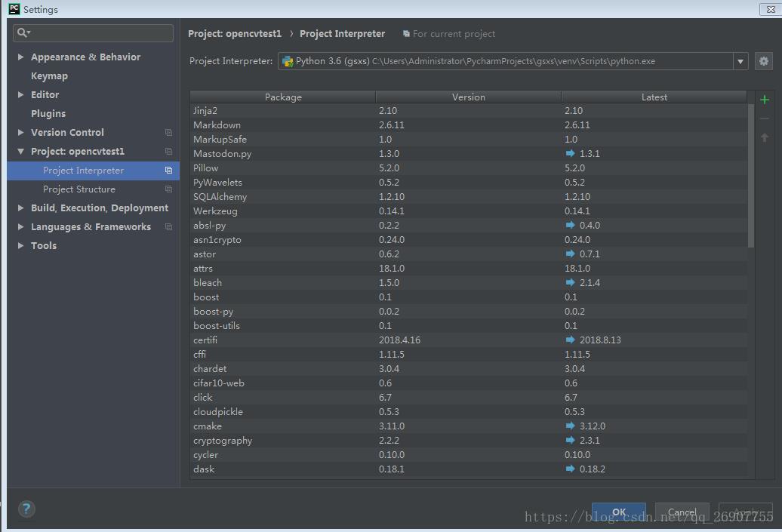This screenshot has width=782, height=532.
Task: Select the cffi package row
Action: [468, 354]
